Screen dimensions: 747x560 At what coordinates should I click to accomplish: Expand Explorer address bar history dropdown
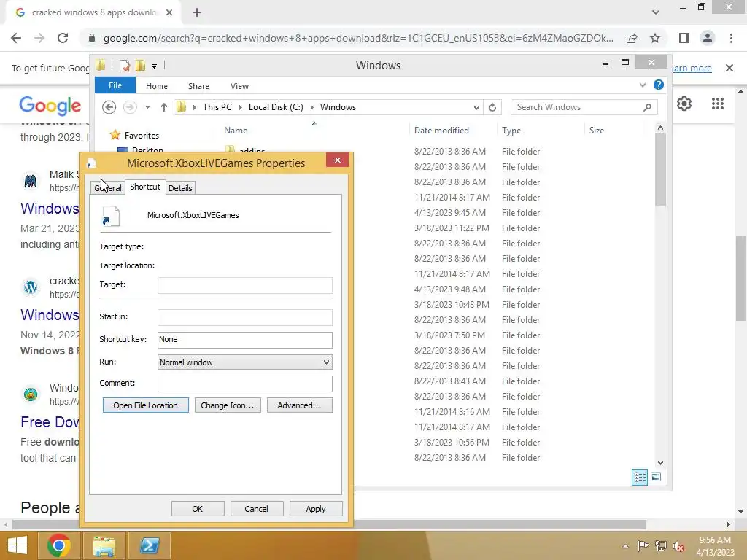(476, 107)
